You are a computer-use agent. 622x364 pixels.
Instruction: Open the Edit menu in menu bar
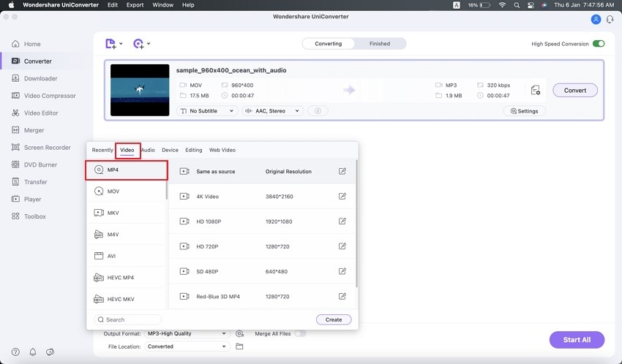click(x=113, y=5)
